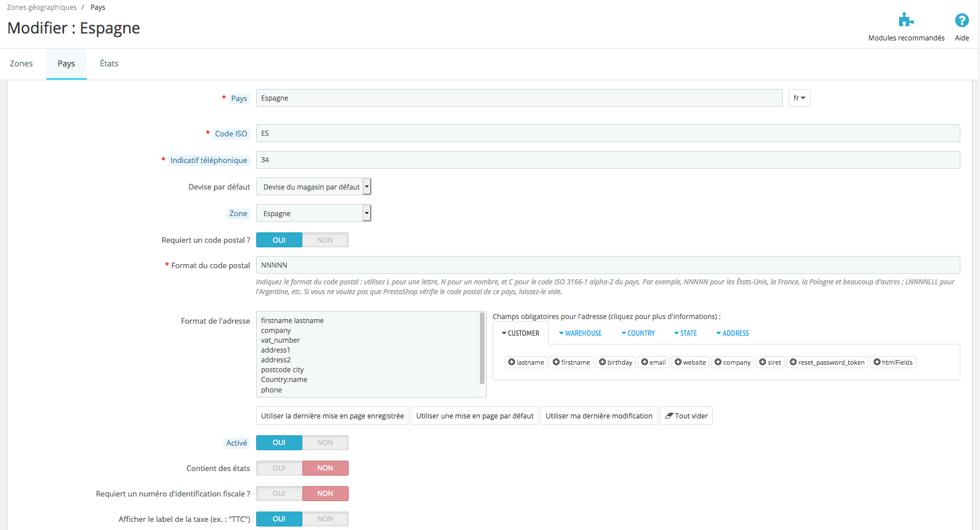Click Utiliser une mise en page par défaut

475,416
